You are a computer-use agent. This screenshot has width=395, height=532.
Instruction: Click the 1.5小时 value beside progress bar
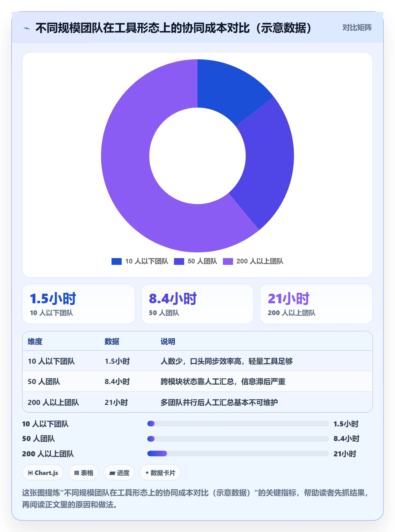click(x=346, y=424)
